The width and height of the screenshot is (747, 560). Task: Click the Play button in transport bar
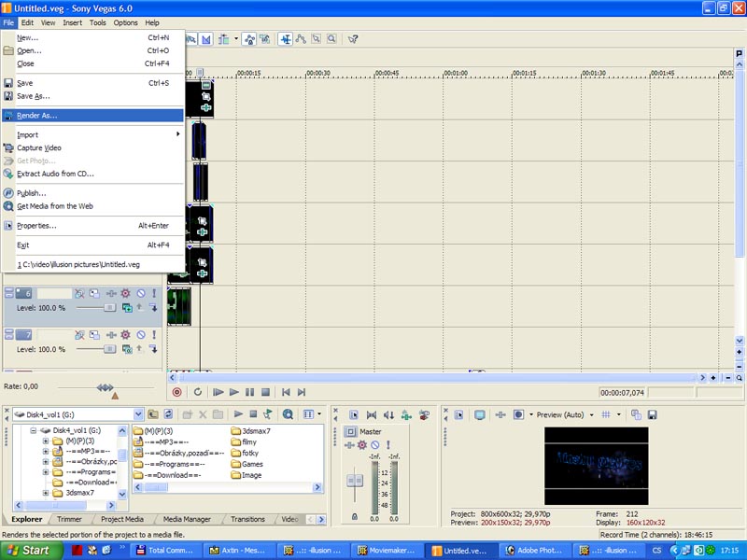pyautogui.click(x=234, y=392)
